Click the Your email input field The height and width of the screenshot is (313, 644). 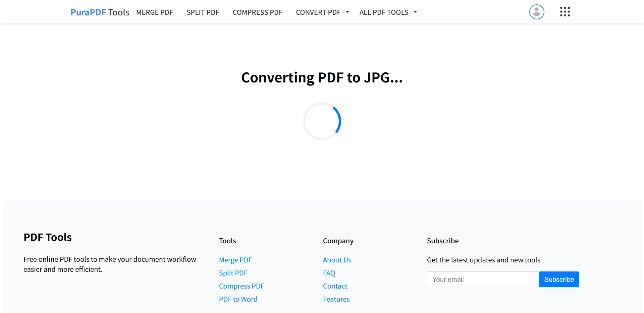pyautogui.click(x=482, y=279)
